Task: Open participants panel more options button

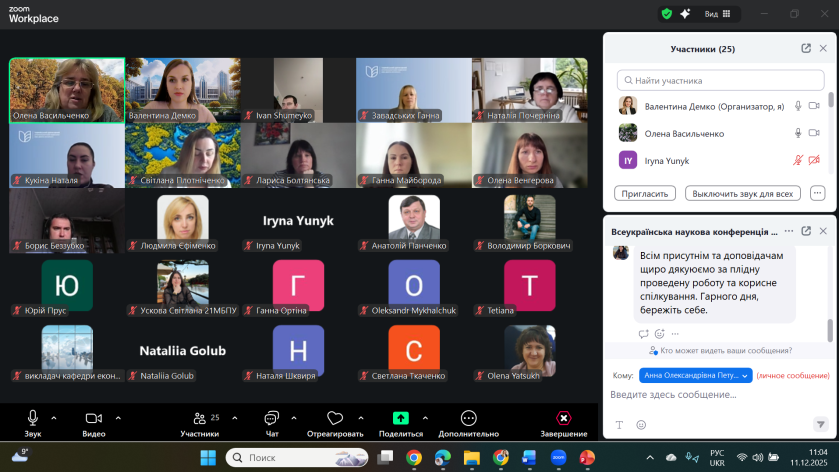Action: [817, 193]
